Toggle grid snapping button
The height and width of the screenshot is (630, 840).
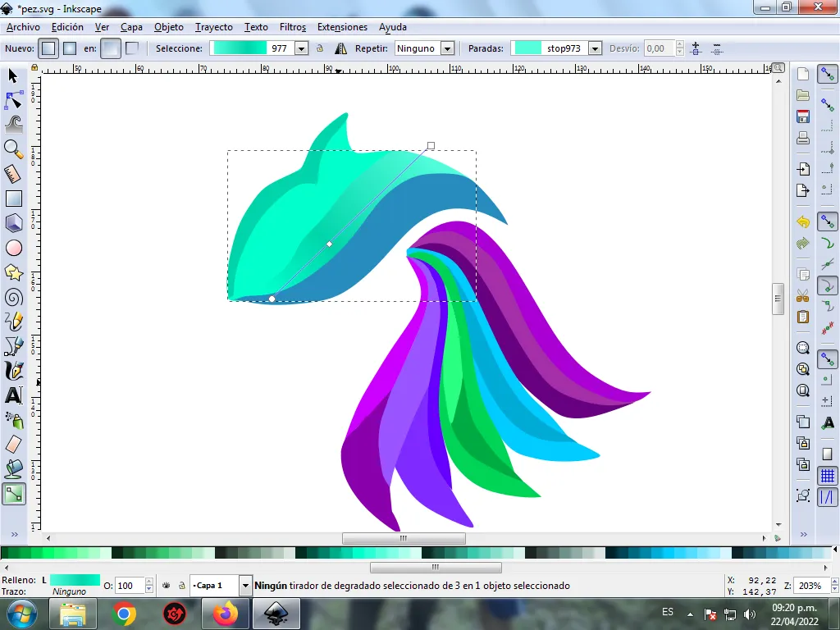coord(827,475)
